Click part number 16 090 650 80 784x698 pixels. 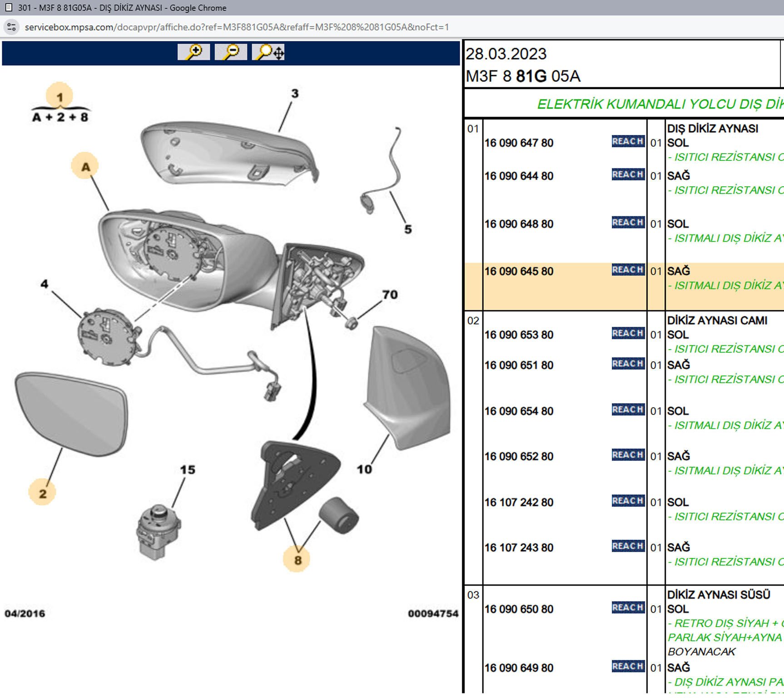(519, 609)
